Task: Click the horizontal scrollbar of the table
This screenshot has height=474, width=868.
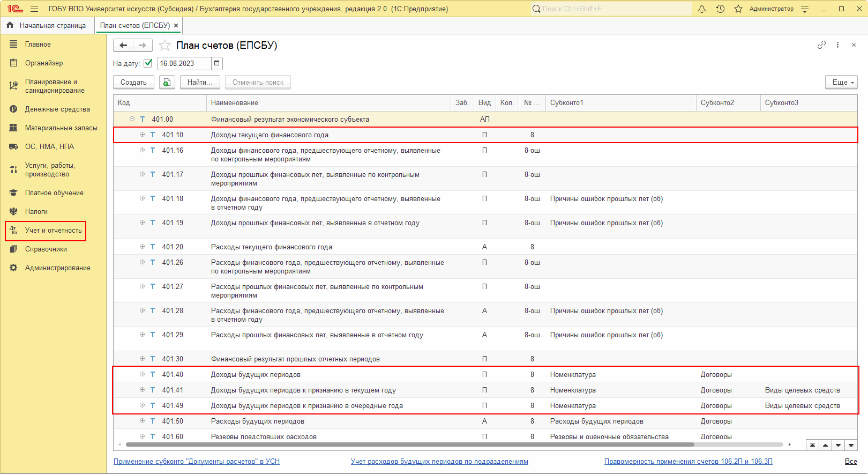Action: click(x=410, y=445)
